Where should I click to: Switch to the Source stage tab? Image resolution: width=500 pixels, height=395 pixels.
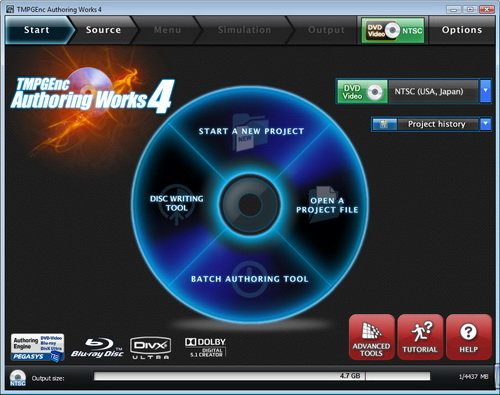[103, 30]
